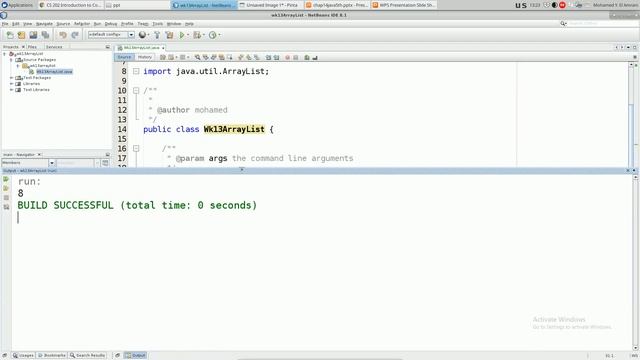Click the Open Project toolbar icon
The height and width of the screenshot is (360, 640).
point(33,35)
